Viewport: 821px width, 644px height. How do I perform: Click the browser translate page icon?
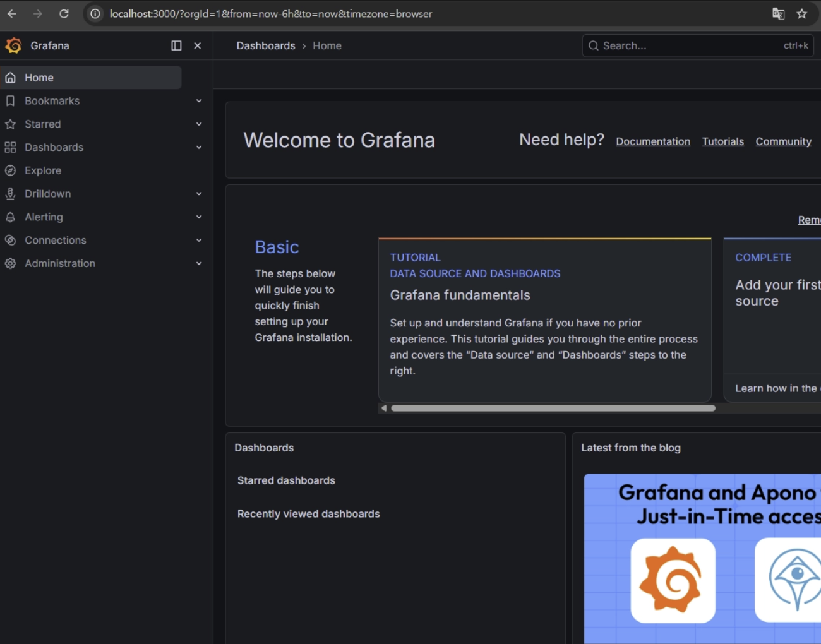click(x=778, y=14)
